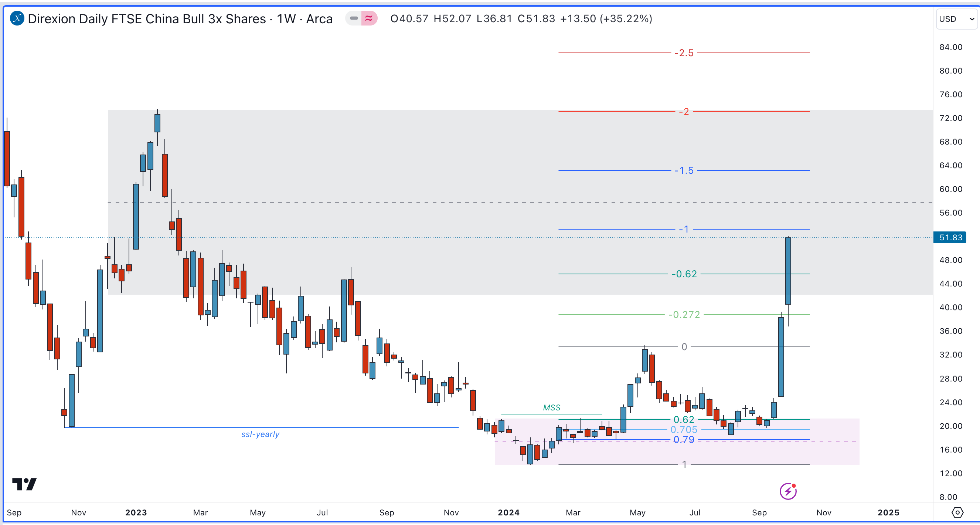Click the 60.00 price axis label

click(x=951, y=189)
